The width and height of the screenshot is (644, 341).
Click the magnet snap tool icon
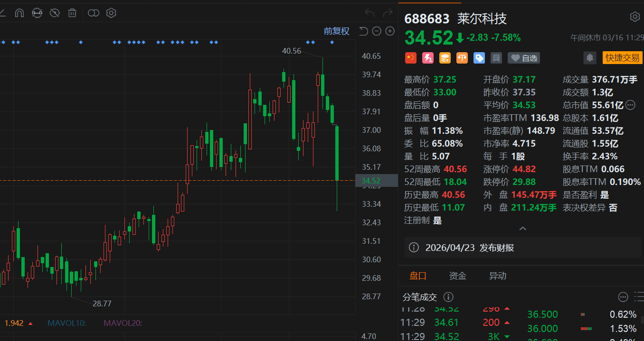pos(19,13)
